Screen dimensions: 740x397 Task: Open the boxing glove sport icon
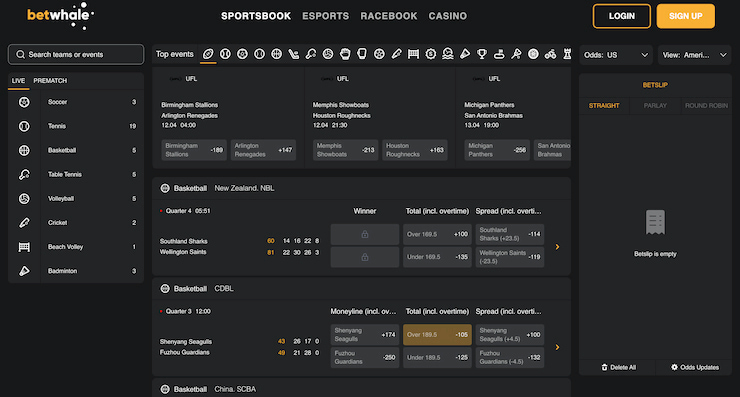point(362,54)
